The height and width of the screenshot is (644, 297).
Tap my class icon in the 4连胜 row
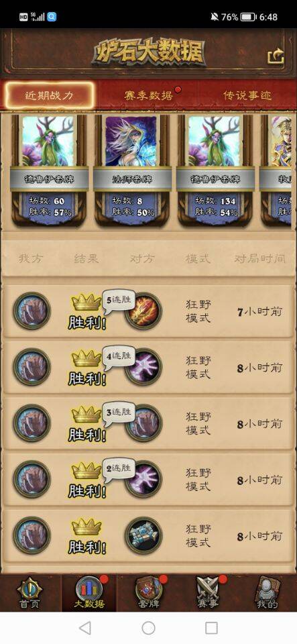(x=32, y=367)
